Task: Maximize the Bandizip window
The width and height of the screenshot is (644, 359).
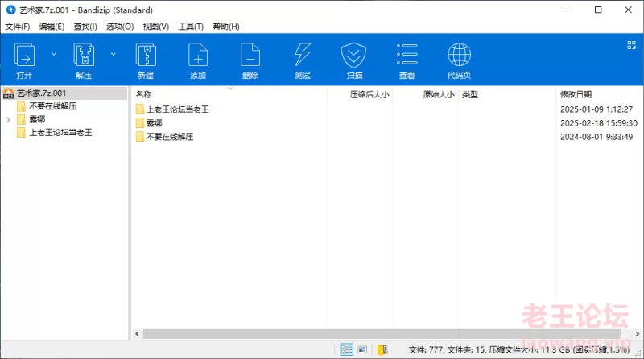Action: tap(598, 10)
